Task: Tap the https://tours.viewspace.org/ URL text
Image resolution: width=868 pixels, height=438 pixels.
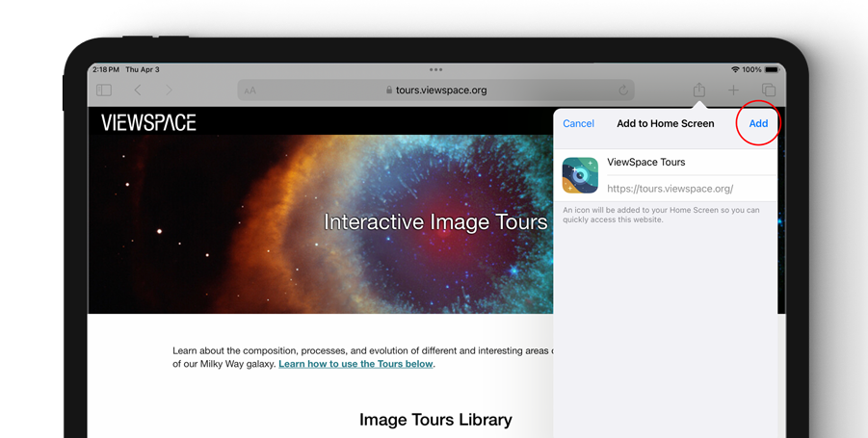Action: click(670, 189)
